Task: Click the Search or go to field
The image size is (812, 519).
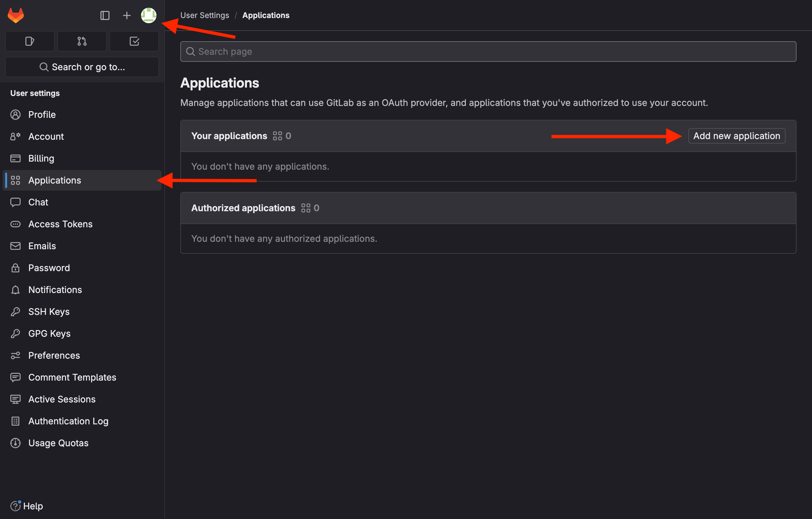Action: point(82,67)
